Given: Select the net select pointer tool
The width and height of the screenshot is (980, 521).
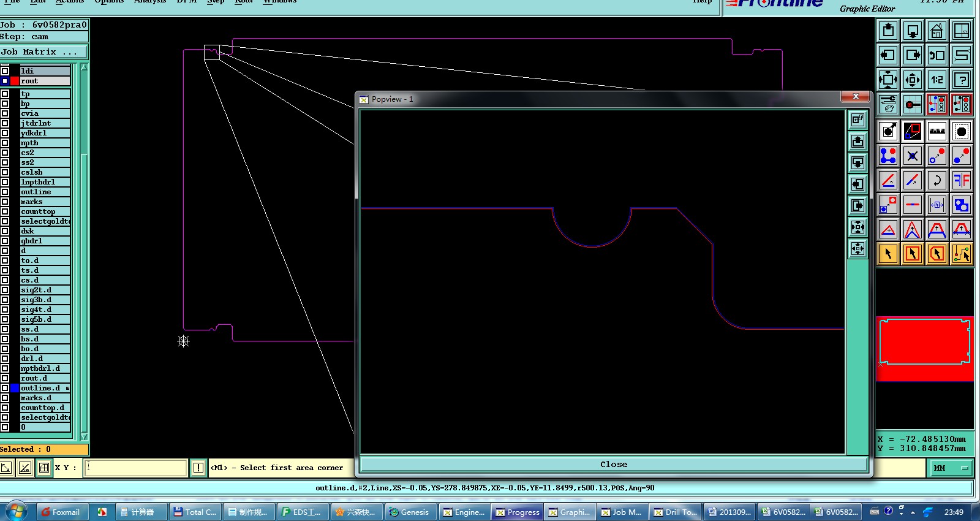Looking at the screenshot, I should (x=962, y=253).
